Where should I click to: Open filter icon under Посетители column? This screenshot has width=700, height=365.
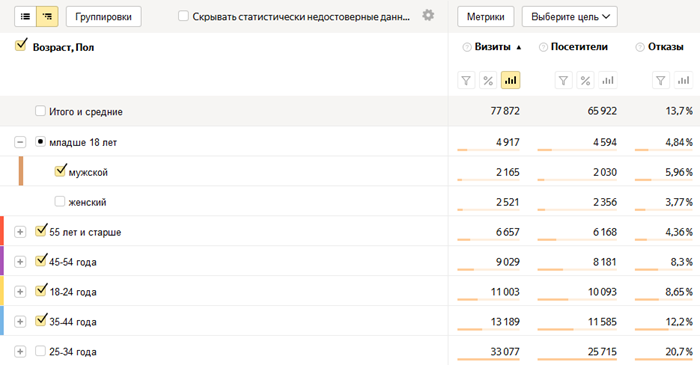click(x=563, y=80)
